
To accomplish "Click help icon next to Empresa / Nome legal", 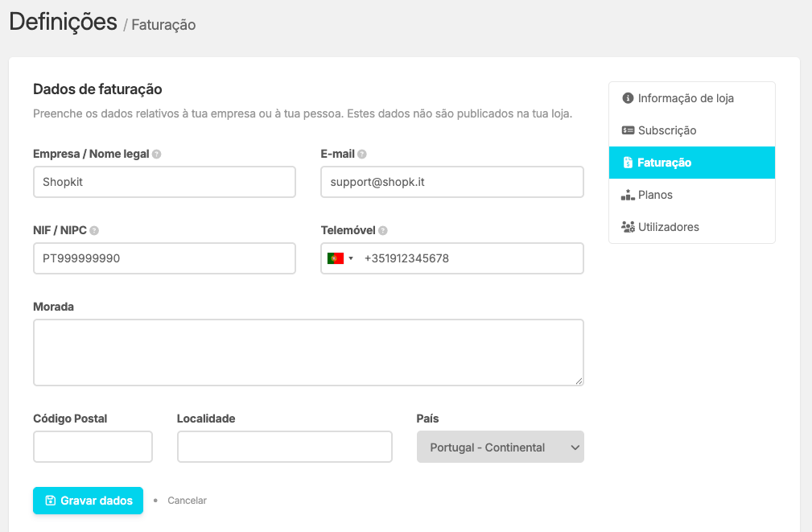I will point(157,155).
